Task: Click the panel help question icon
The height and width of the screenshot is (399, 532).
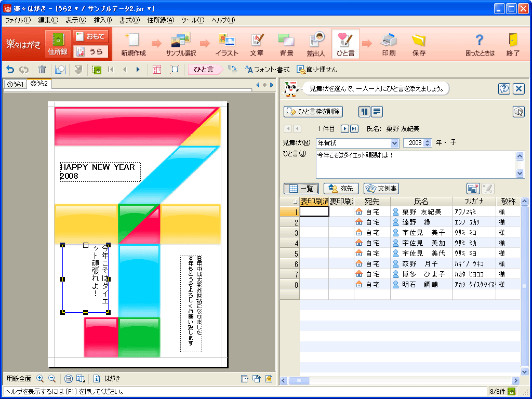Action: (x=504, y=89)
